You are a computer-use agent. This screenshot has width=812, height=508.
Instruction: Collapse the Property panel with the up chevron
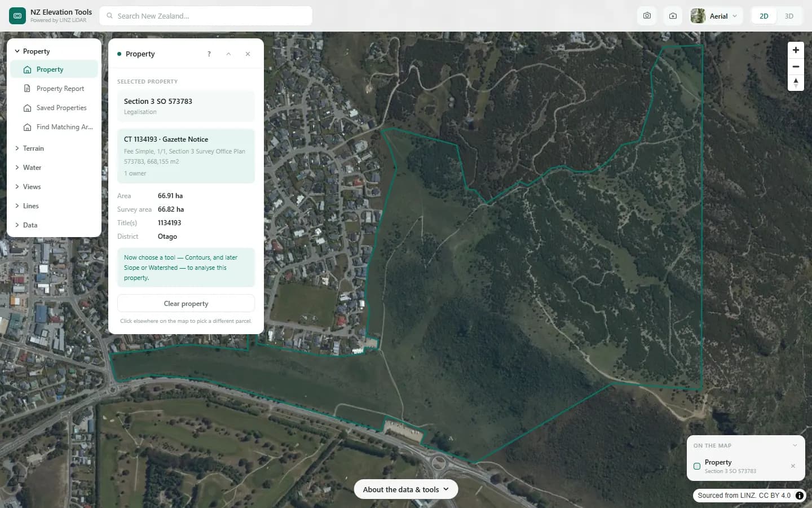228,54
